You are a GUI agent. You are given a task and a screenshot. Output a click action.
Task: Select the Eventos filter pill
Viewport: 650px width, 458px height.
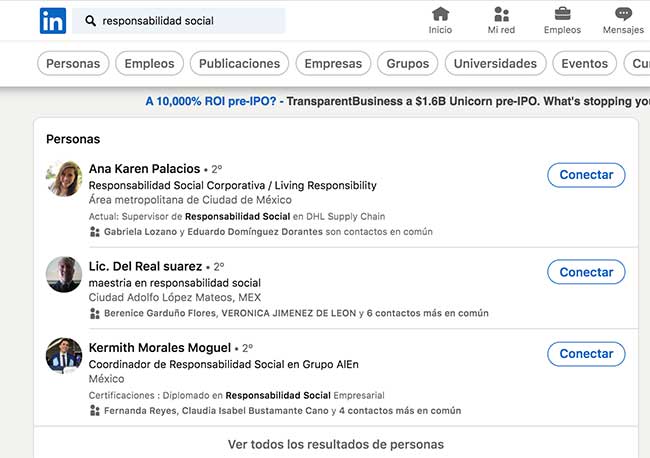click(584, 64)
